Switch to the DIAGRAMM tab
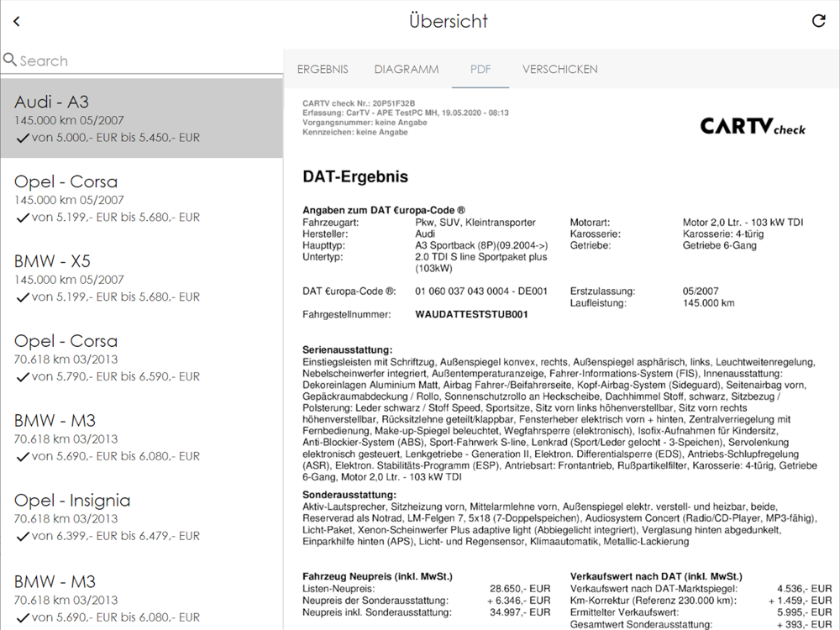 [x=406, y=69]
